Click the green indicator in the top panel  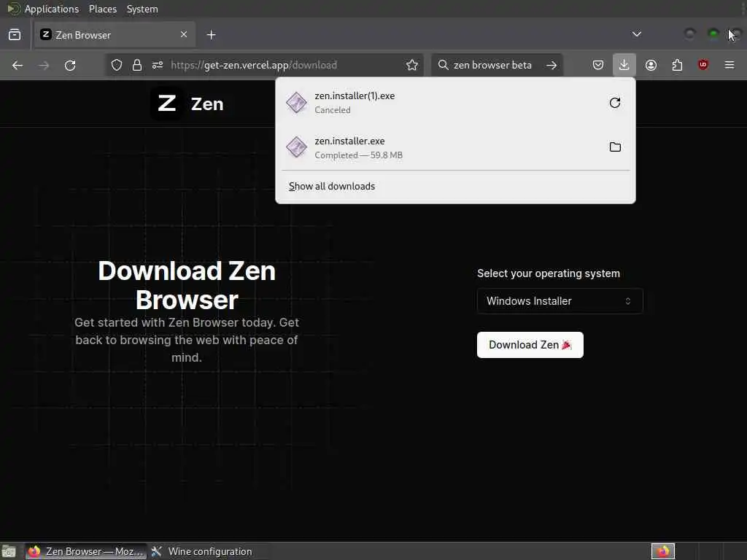coord(713,34)
